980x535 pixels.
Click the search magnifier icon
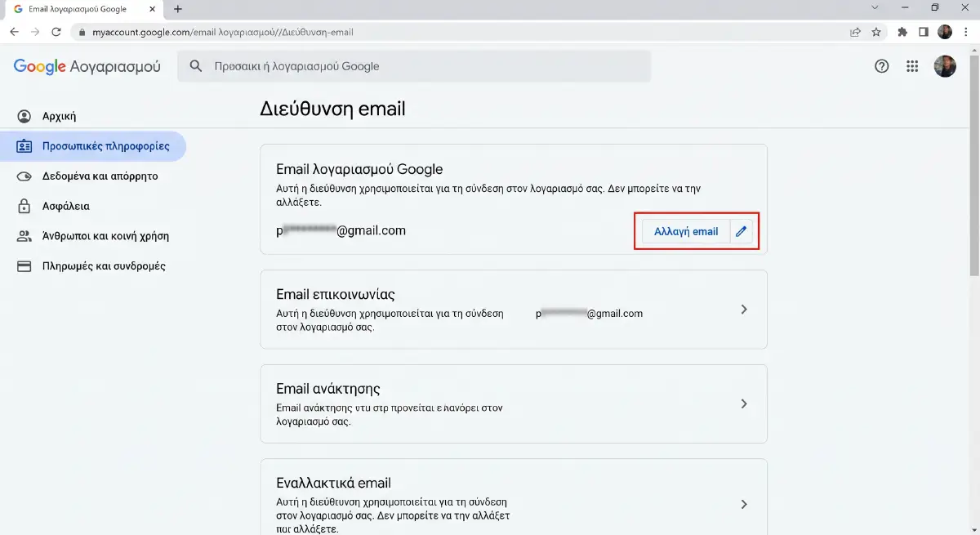pyautogui.click(x=196, y=66)
